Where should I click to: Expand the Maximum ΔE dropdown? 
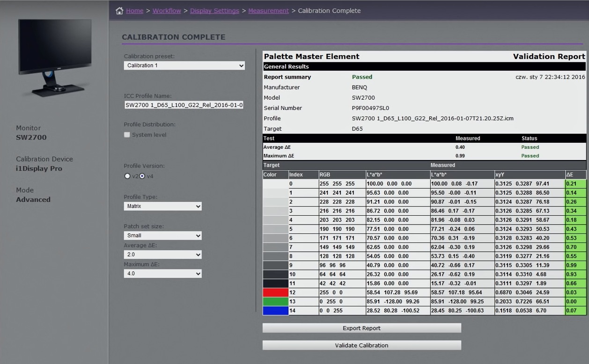click(x=162, y=274)
